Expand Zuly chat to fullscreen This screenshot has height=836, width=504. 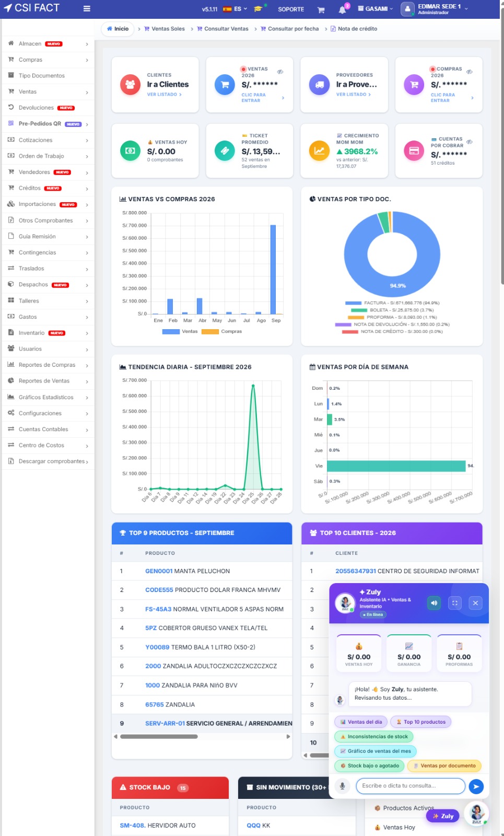tap(455, 603)
